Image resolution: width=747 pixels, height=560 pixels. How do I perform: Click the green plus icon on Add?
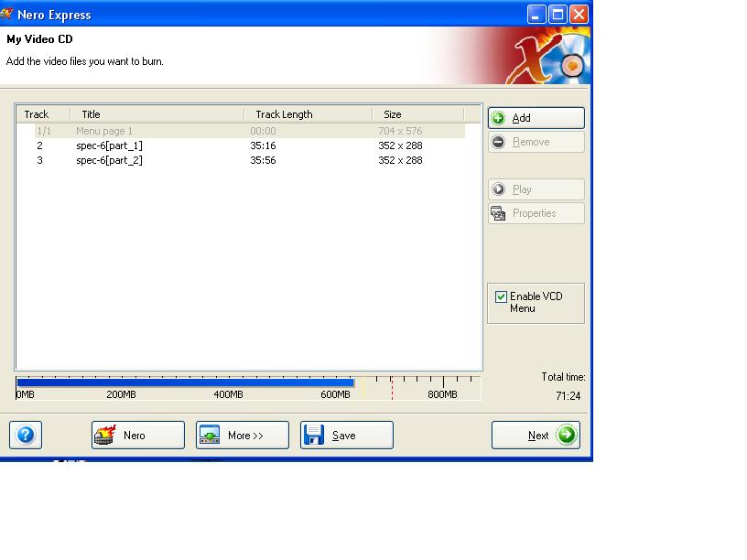(498, 118)
